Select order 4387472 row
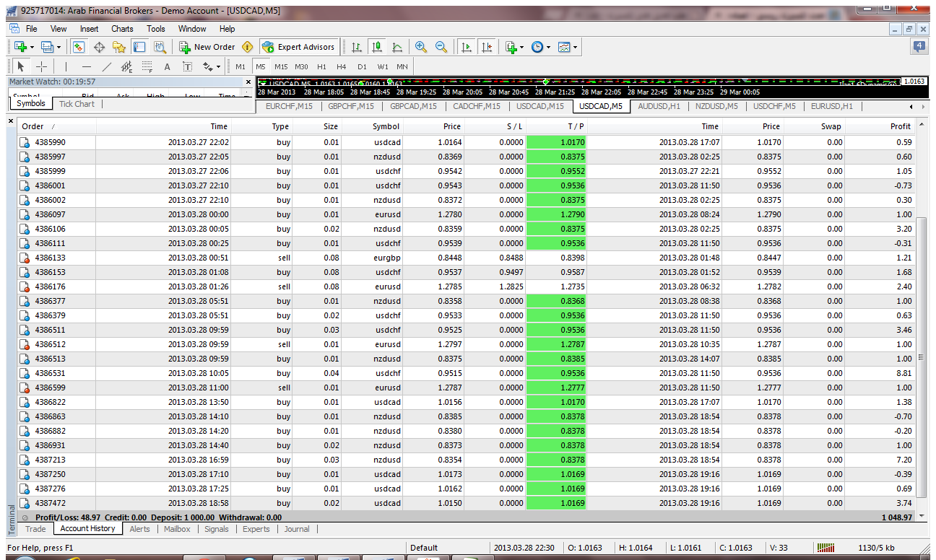Viewport: 936px width, 560px height. 467,503
